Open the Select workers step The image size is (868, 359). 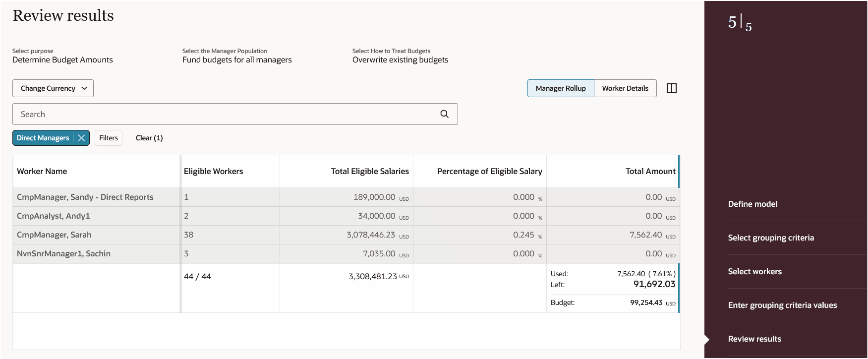click(754, 271)
